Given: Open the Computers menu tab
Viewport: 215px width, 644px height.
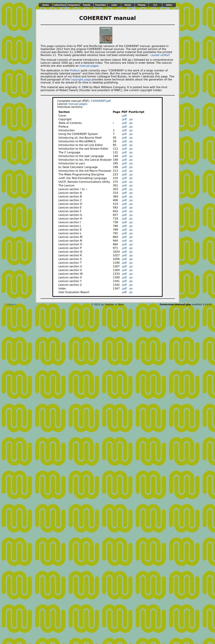Looking at the screenshot, I should click(x=73, y=5).
